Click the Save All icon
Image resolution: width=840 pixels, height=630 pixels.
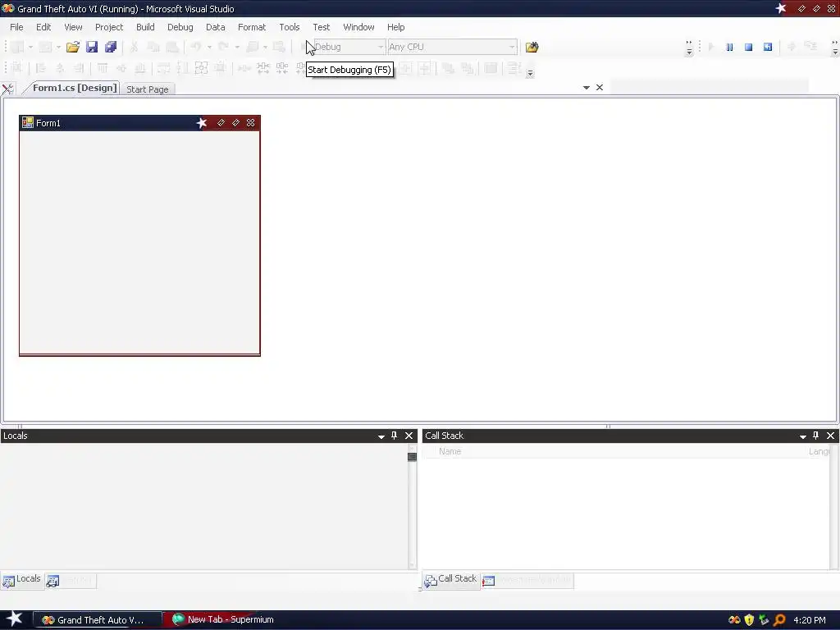(111, 47)
